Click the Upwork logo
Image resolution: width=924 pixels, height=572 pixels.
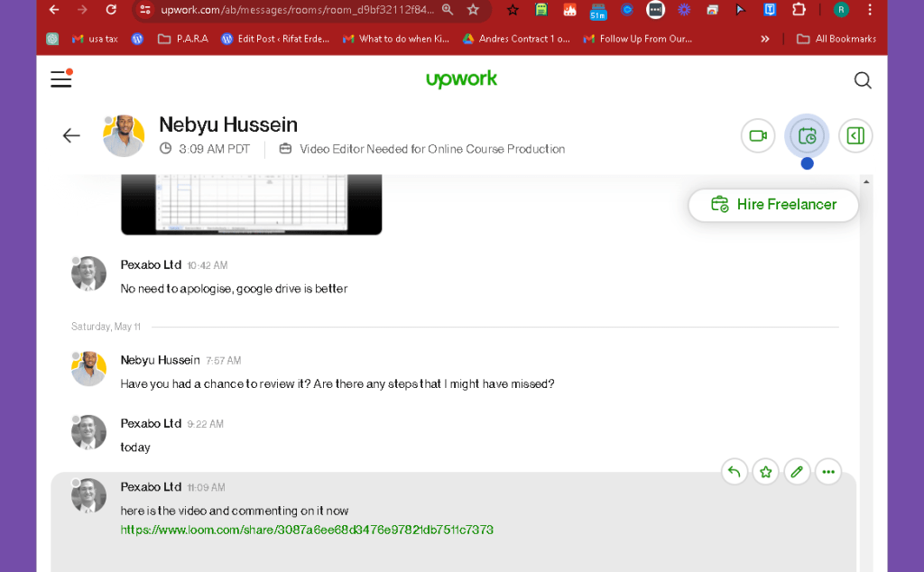pos(461,78)
